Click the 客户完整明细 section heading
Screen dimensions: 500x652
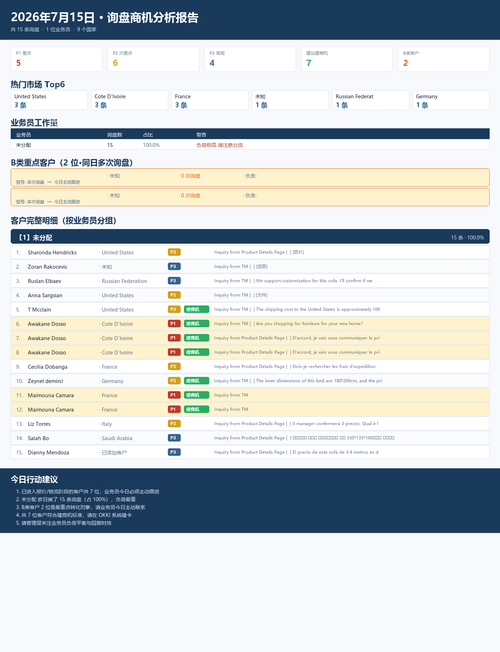(63, 220)
